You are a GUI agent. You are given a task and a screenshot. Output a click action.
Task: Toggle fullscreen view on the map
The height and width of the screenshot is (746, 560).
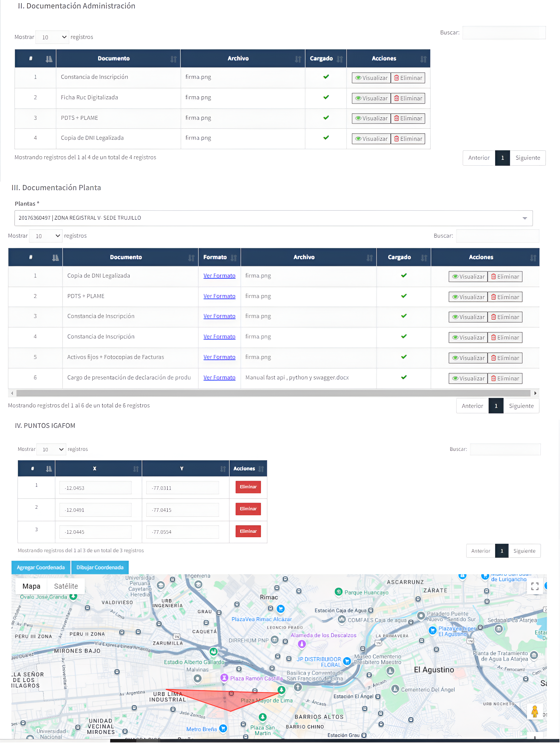pyautogui.click(x=534, y=586)
